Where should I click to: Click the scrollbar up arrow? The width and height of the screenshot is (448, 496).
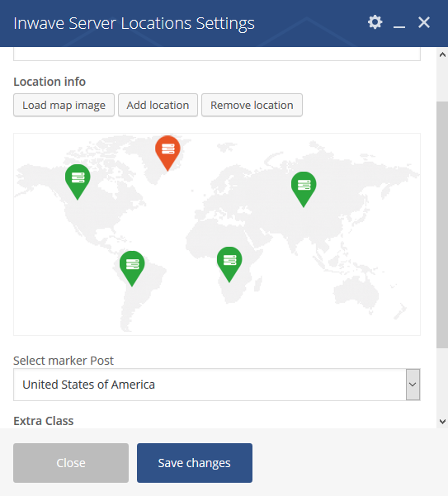[x=442, y=54]
